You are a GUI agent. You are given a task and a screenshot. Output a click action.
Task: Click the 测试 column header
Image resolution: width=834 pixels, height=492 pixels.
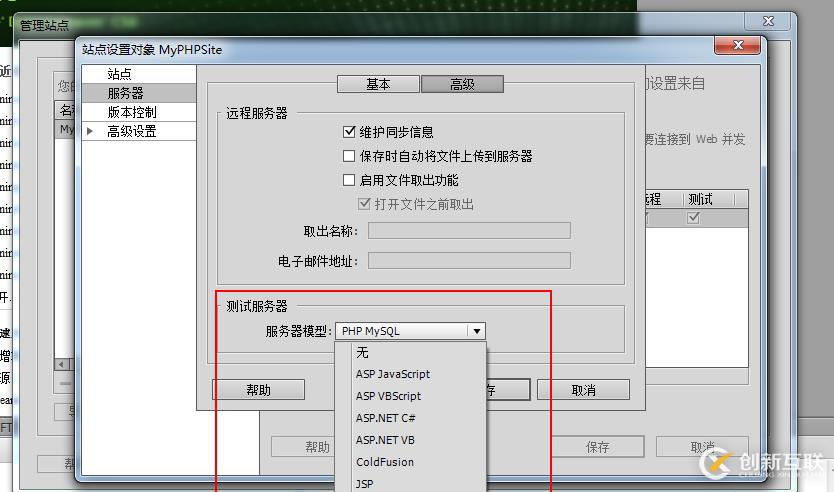click(x=707, y=199)
